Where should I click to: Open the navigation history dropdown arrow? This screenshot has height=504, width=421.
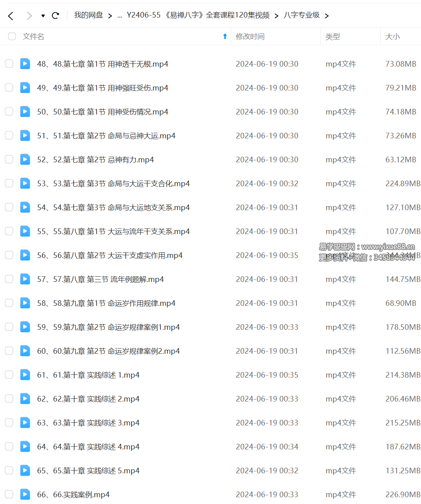pos(43,16)
